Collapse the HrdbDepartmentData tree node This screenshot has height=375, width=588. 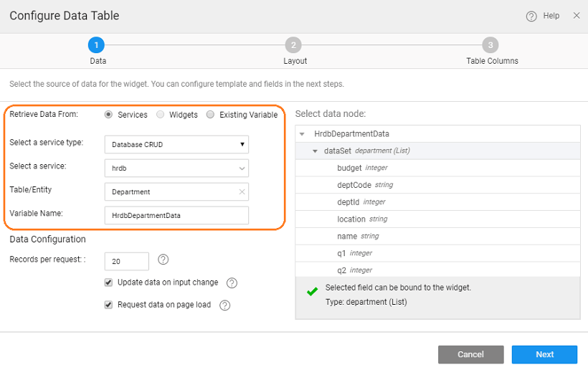pos(303,134)
